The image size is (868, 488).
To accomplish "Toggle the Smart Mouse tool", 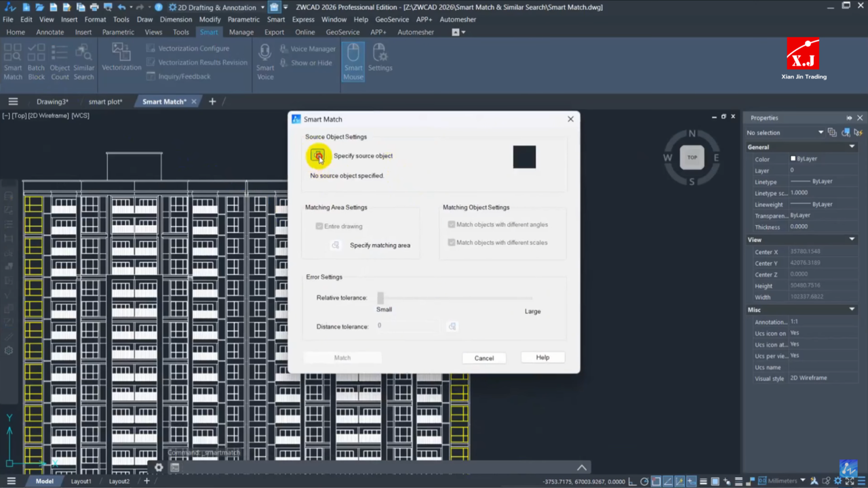I will click(x=353, y=61).
